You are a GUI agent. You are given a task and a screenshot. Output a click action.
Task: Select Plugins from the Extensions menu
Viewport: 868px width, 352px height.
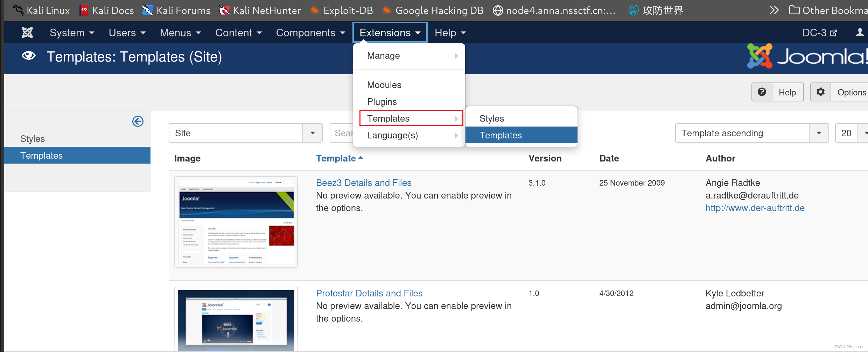pos(409,102)
